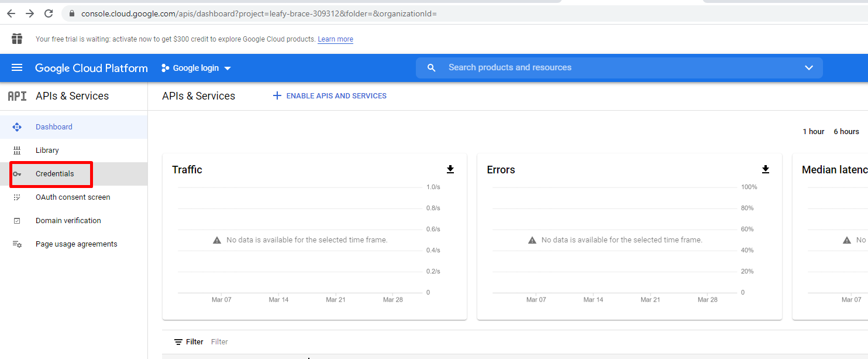Click the gift icon in the free trial banner

point(17,39)
